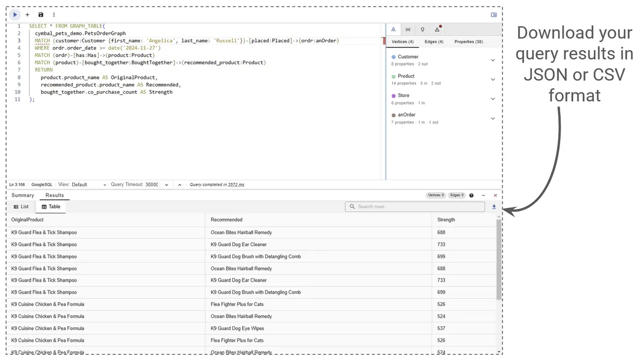Click cymbal_pets_demo.PetsOrderGraph in the editor
Screen dimensions: 644x361
pos(80,33)
